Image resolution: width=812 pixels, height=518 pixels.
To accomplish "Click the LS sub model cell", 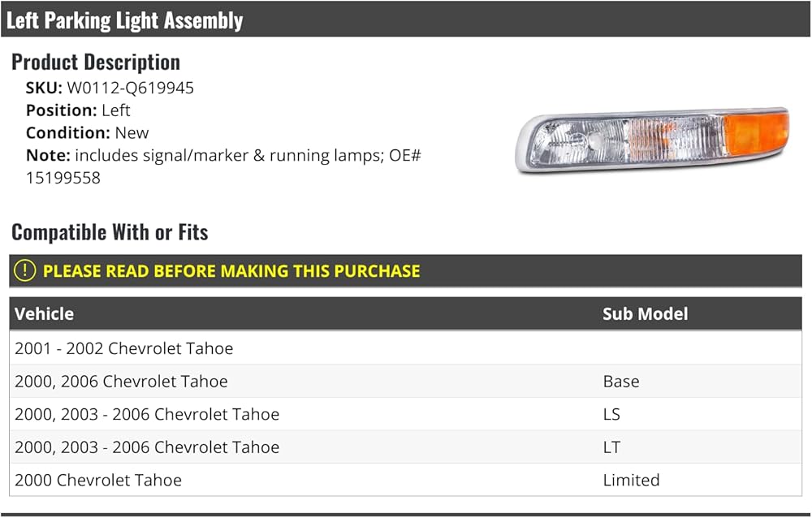I will click(x=611, y=414).
